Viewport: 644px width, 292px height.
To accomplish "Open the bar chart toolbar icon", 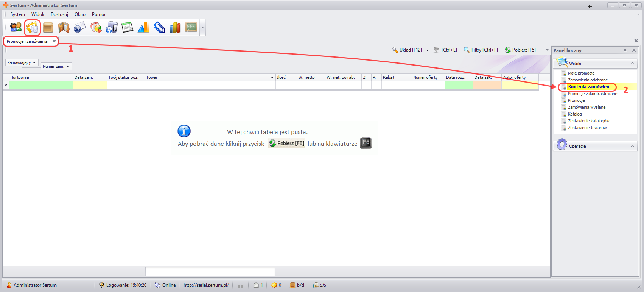I will 175,27.
